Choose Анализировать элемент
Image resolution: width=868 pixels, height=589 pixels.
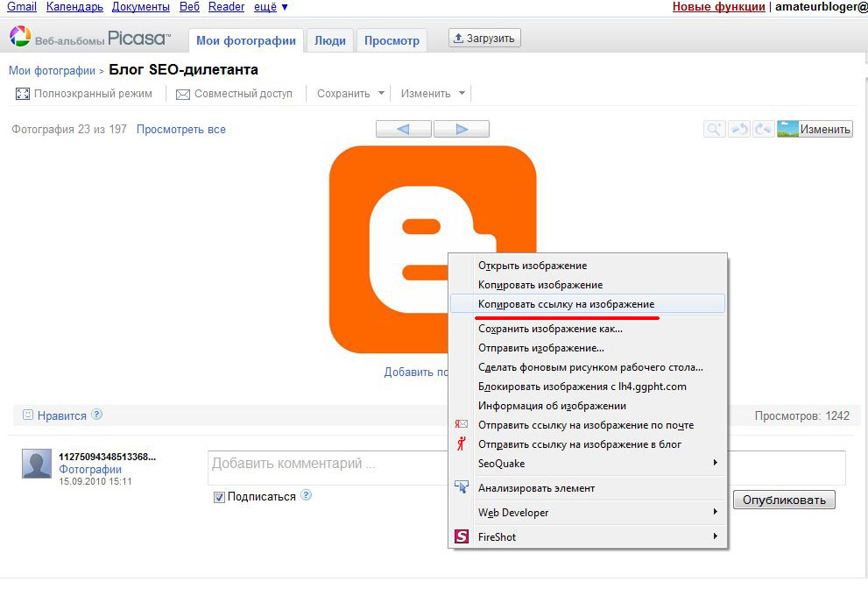tap(588, 488)
